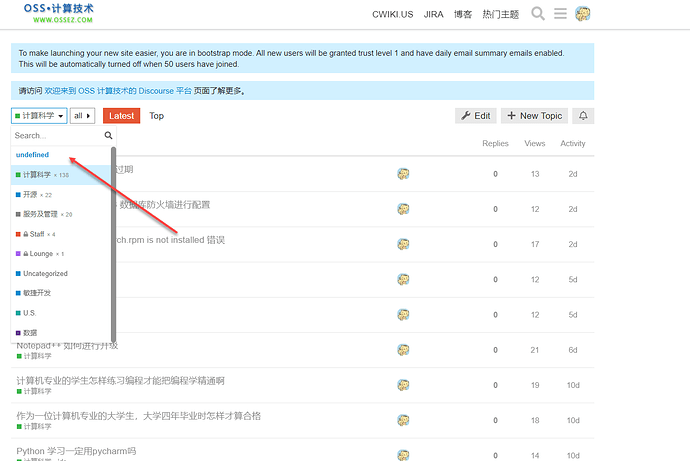This screenshot has width=690, height=461.
Task: Open the search magnifier in header
Action: (537, 14)
